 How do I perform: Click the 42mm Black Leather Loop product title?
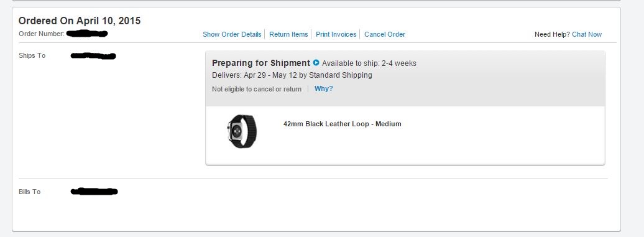tap(342, 124)
